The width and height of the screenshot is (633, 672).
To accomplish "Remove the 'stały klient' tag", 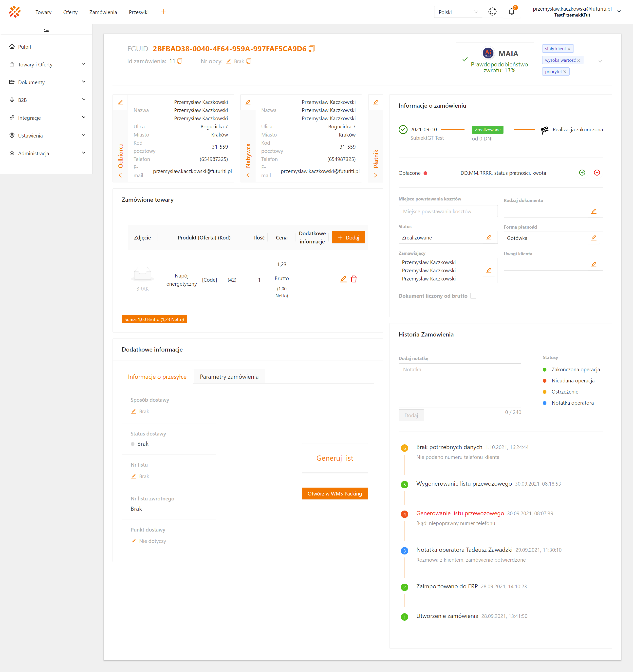I will tap(569, 49).
